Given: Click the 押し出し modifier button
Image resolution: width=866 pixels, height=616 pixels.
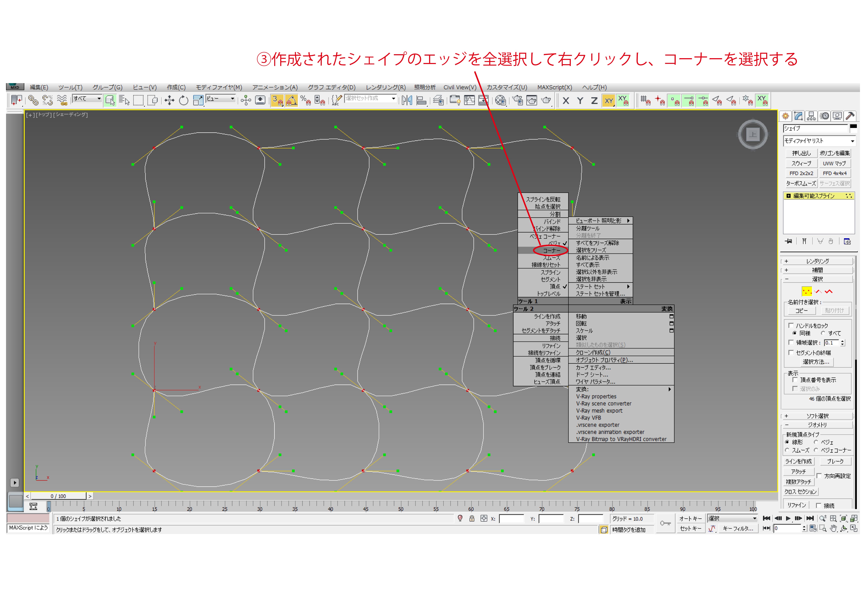Looking at the screenshot, I should tap(801, 153).
